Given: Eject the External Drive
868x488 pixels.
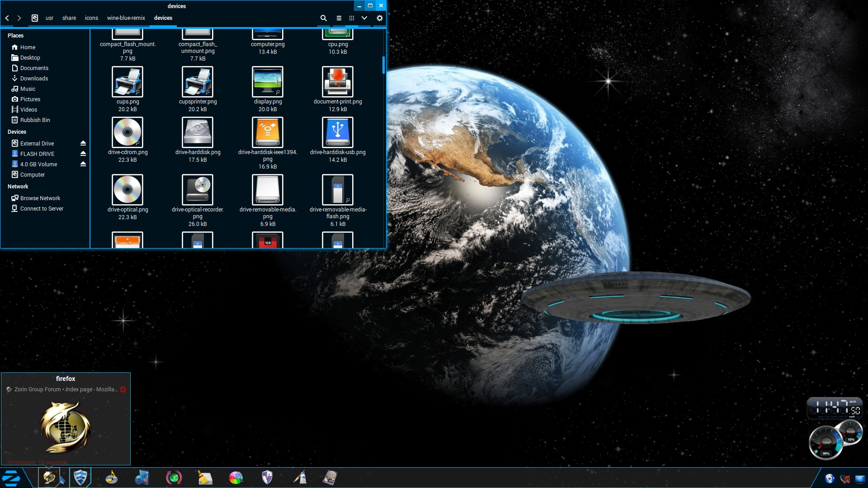Looking at the screenshot, I should click(x=83, y=143).
